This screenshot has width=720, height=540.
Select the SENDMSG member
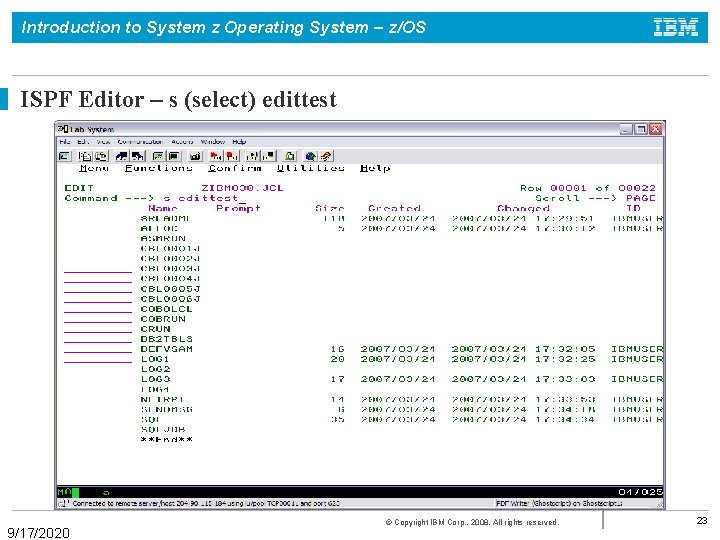(166, 409)
